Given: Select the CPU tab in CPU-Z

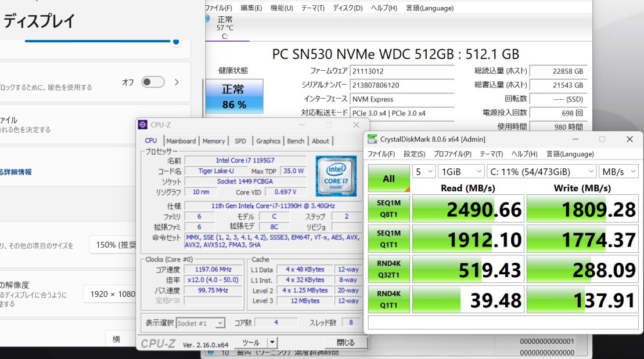Looking at the screenshot, I should coord(151,140).
